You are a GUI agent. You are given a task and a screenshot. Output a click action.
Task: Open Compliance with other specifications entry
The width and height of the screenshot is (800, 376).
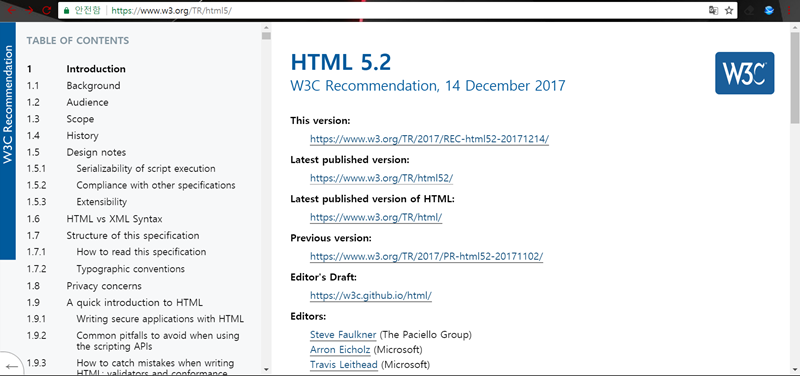(x=156, y=185)
